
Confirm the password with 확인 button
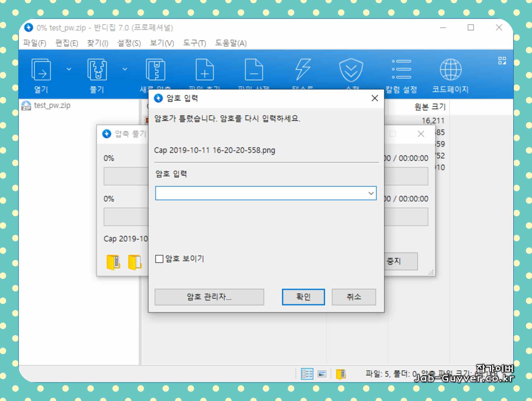pyautogui.click(x=303, y=297)
